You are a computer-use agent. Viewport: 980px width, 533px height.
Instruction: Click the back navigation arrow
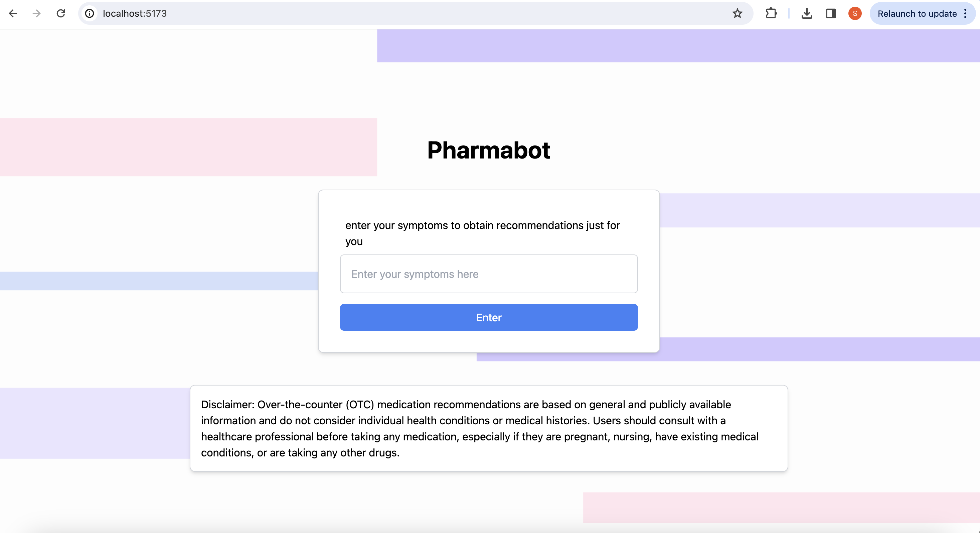click(x=13, y=13)
